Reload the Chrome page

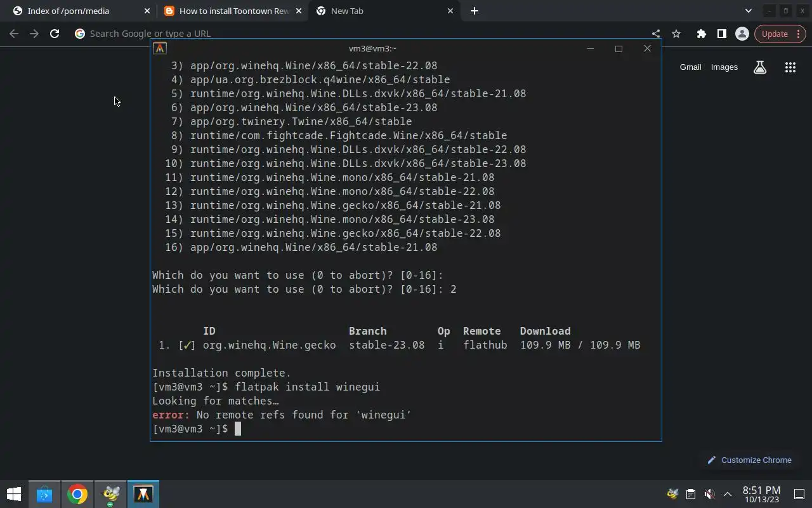tap(55, 34)
